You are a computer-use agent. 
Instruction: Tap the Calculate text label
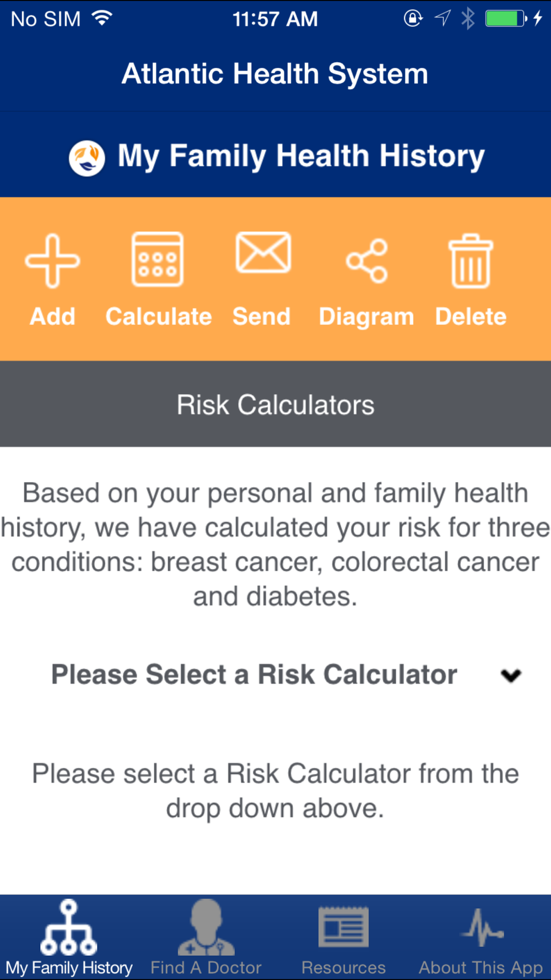(x=159, y=317)
